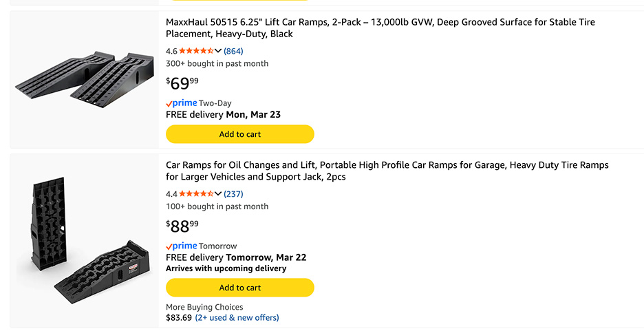Screen dimensions: 644x331
Task: Click the Prime logo on the MaxxHaul listing
Action: click(182, 103)
